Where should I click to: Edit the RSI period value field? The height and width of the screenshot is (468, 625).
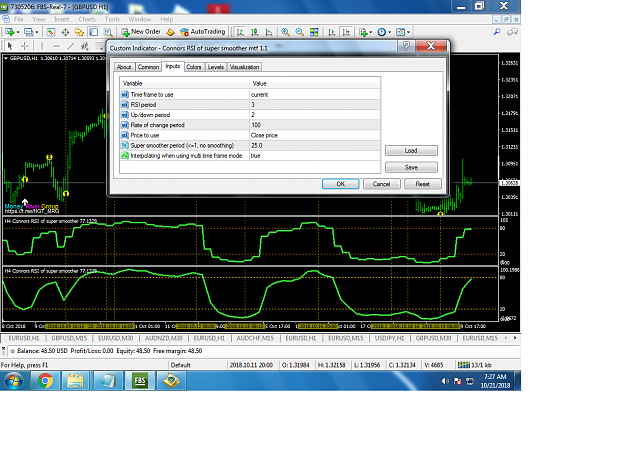(314, 104)
